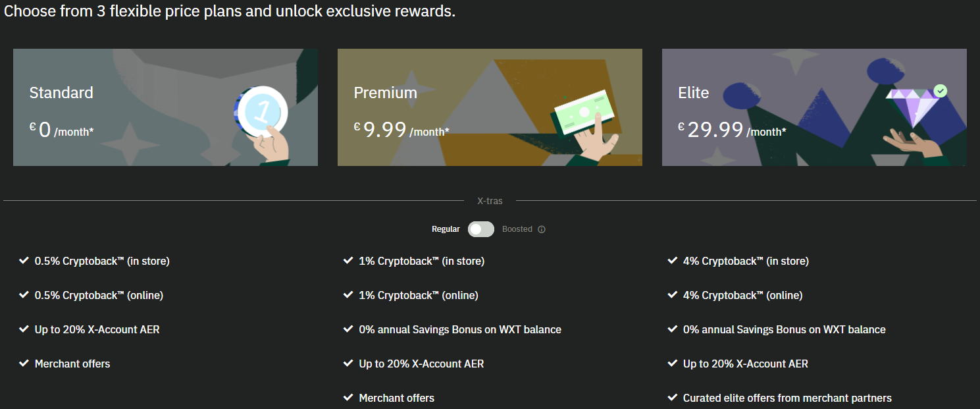Click checkmark beside Premium Merchant offers
This screenshot has height=409, width=980.
(348, 398)
